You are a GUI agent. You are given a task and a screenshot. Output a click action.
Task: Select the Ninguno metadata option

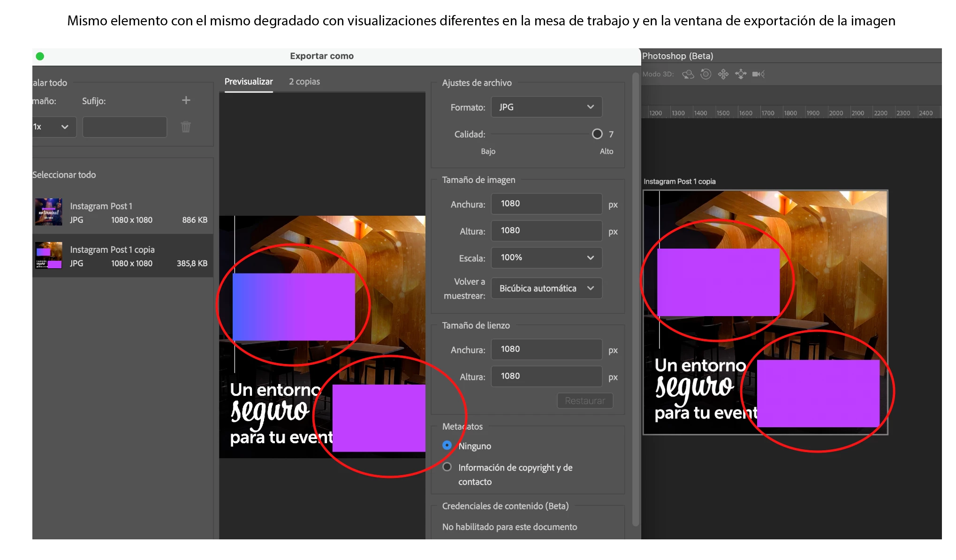[x=447, y=445]
